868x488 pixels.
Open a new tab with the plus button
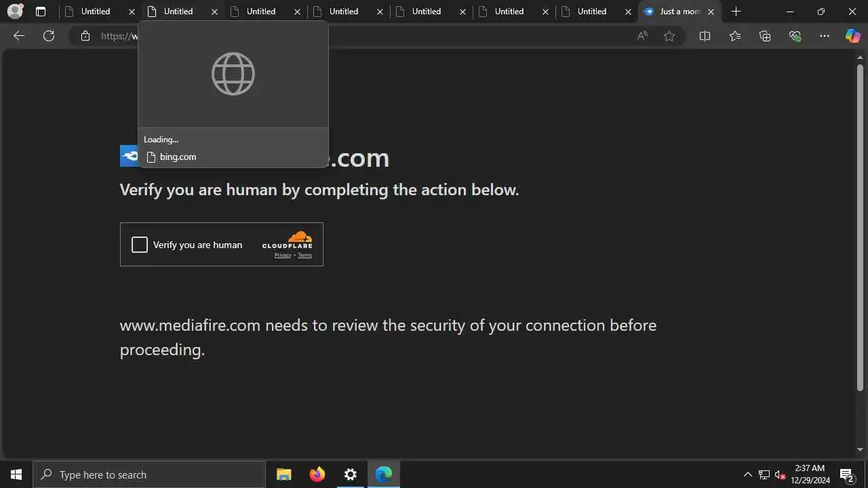click(x=736, y=12)
